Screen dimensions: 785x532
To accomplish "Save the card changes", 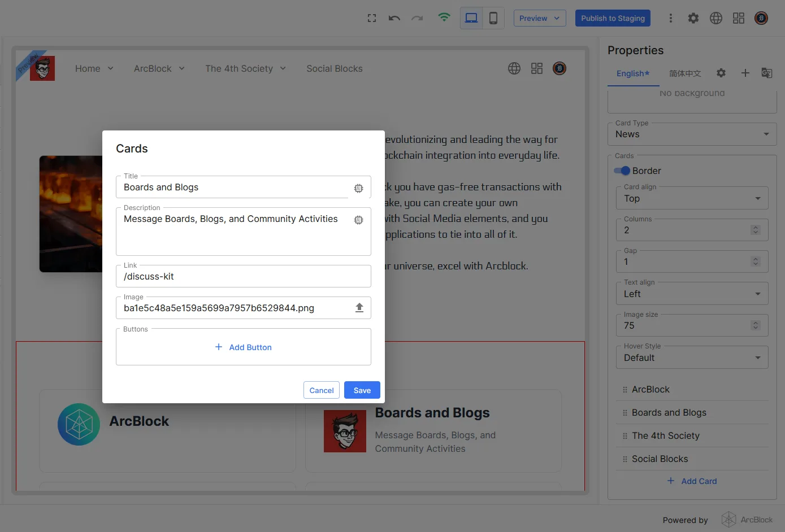I will [362, 390].
